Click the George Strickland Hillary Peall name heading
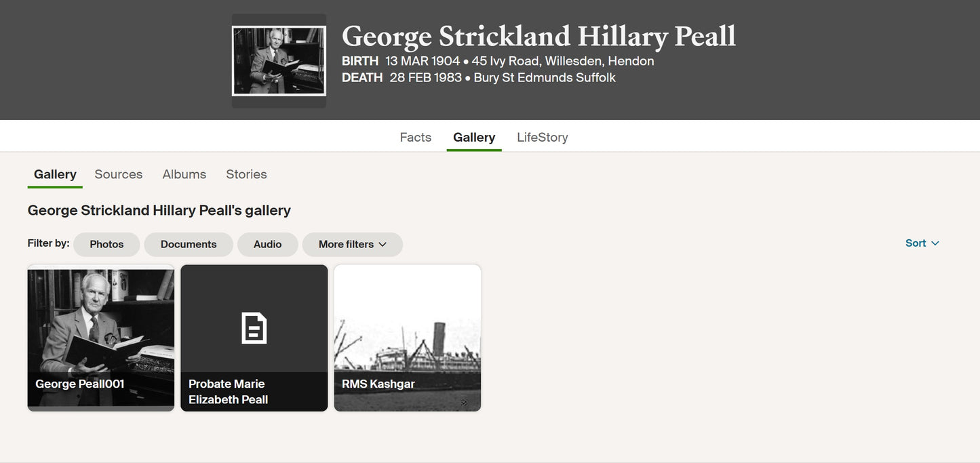Viewport: 980px width, 463px height. 538,36
